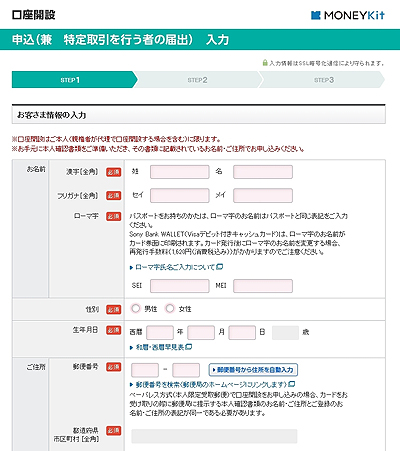Click the 姓 kanji input field
Screen dimensions: 400x451
pyautogui.click(x=180, y=172)
